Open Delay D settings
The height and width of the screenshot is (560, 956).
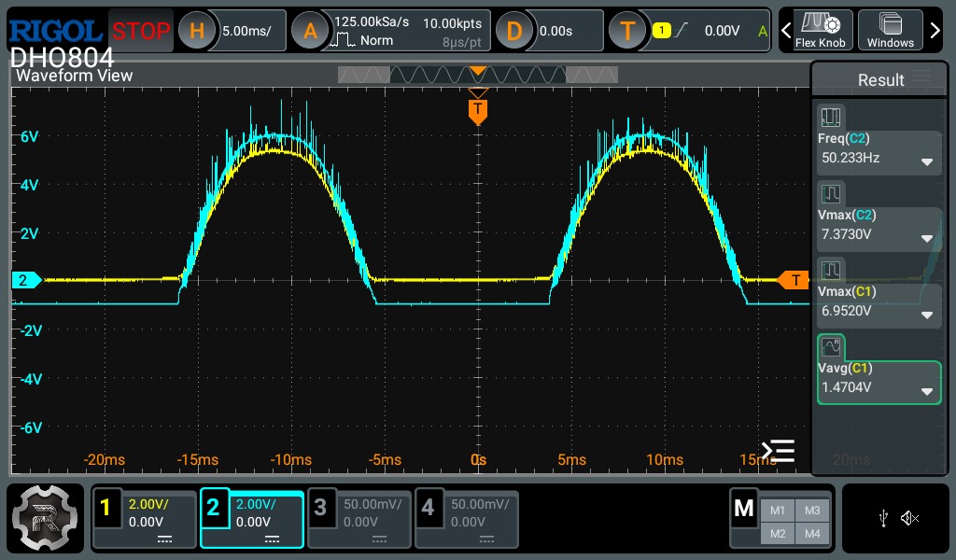[514, 31]
